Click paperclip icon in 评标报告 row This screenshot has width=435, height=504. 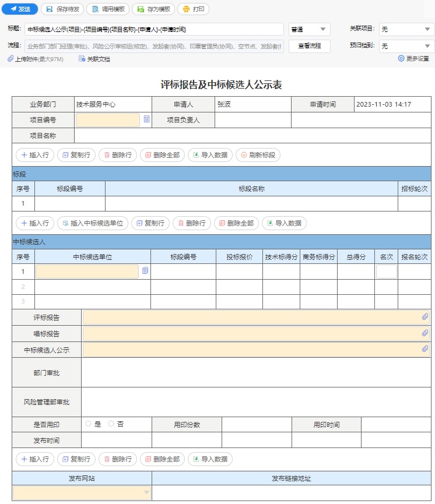coord(425,317)
